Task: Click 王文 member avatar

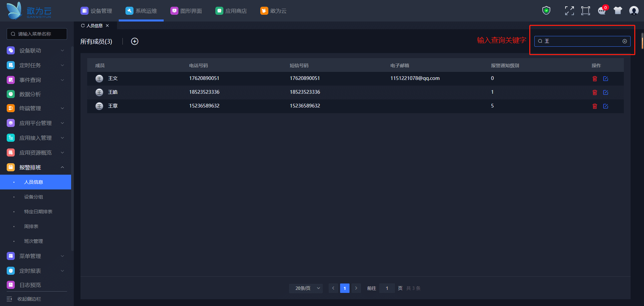Action: [99, 79]
